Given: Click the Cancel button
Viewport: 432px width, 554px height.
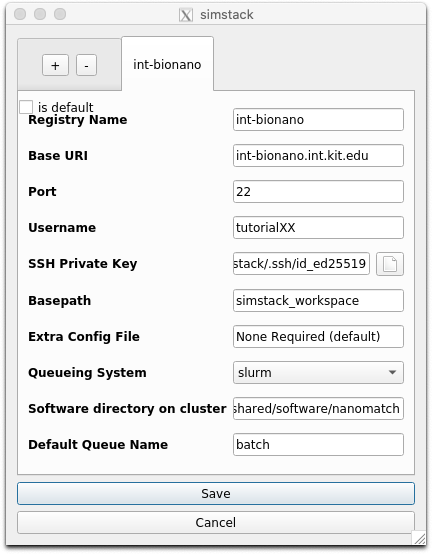Looking at the screenshot, I should (216, 522).
